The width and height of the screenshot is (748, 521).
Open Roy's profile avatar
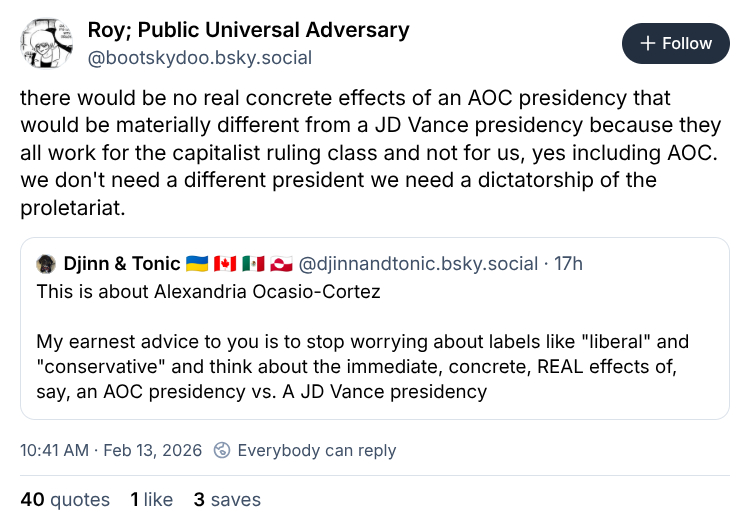46,44
